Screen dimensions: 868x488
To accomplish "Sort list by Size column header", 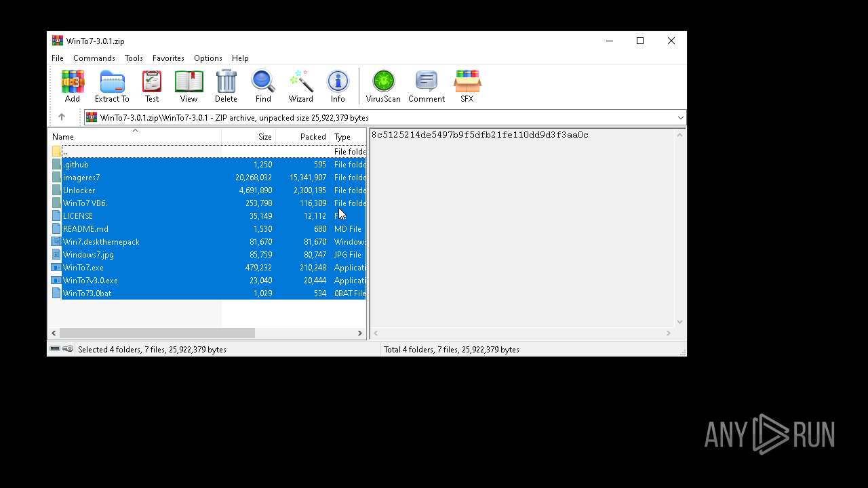I will pos(249,136).
